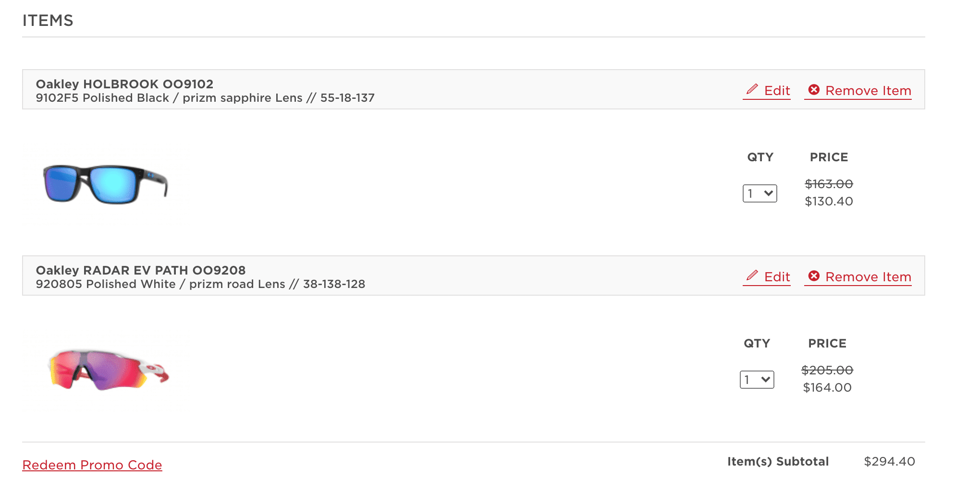980x503 pixels.
Task: Click the red X icon for RADAR EV PATH
Action: pos(814,276)
